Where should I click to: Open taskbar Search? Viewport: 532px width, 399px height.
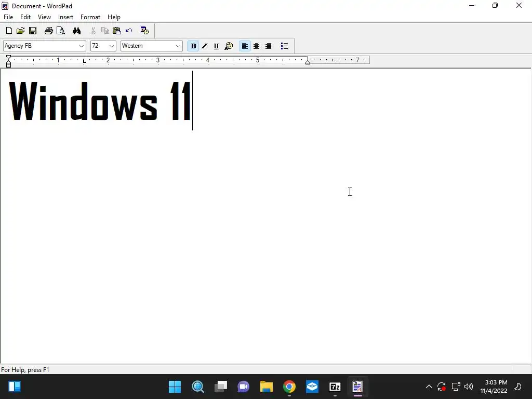click(198, 387)
